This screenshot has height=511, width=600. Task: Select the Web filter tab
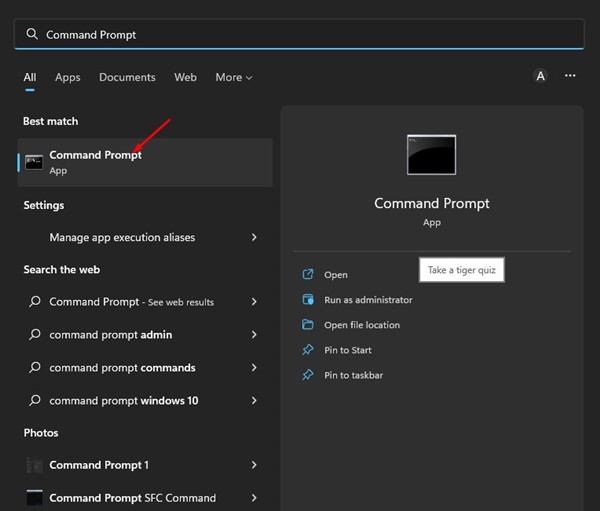tap(185, 77)
